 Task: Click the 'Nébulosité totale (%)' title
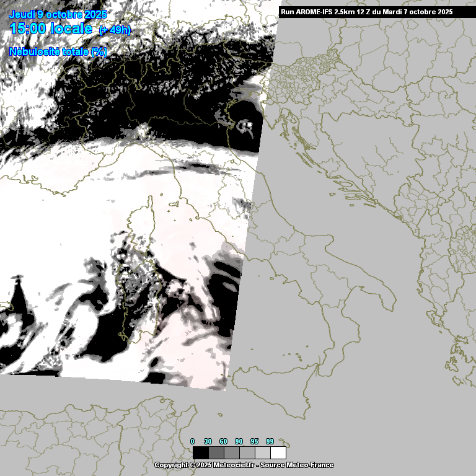click(58, 51)
